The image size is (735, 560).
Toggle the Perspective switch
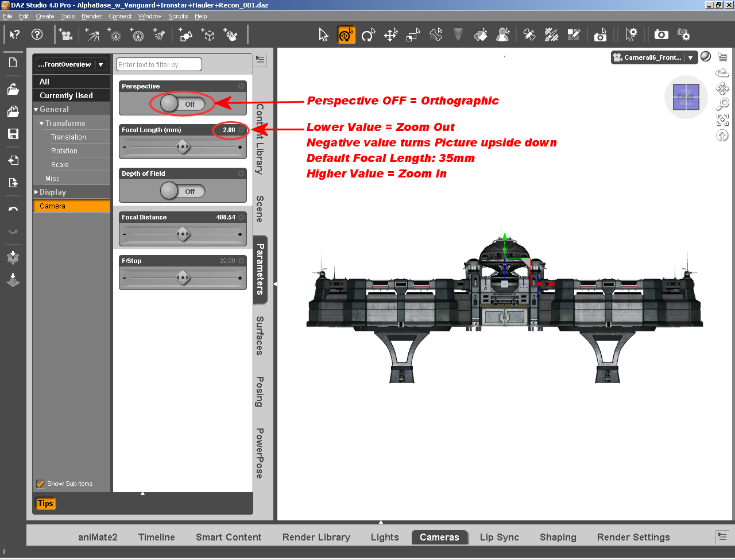coord(182,104)
